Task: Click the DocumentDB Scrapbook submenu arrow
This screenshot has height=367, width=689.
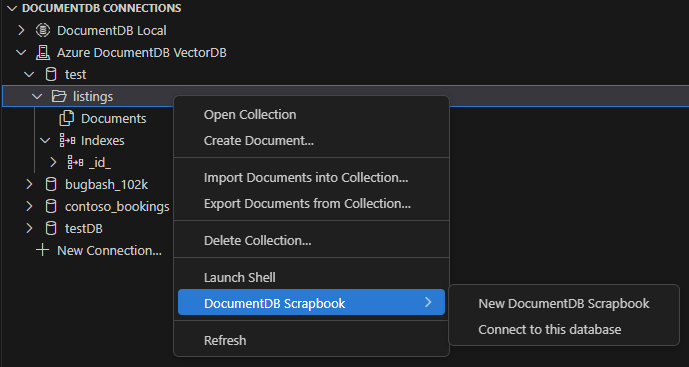Action: click(428, 302)
